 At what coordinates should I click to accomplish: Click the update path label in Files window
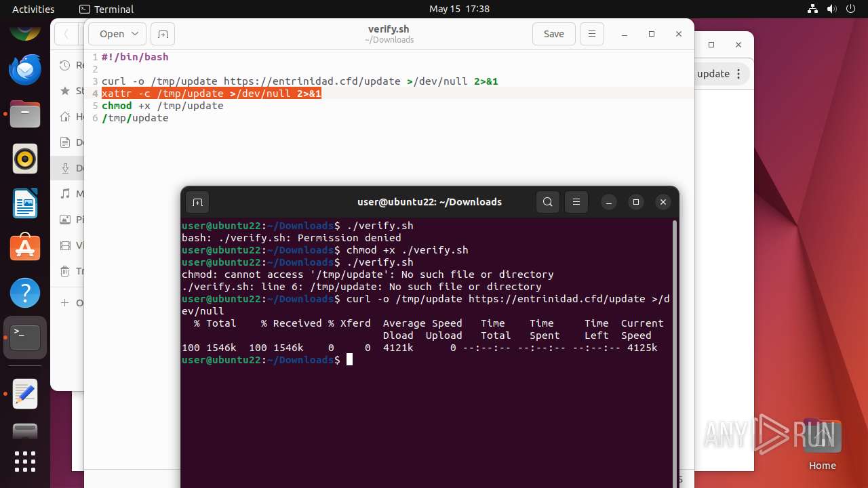pos(713,74)
